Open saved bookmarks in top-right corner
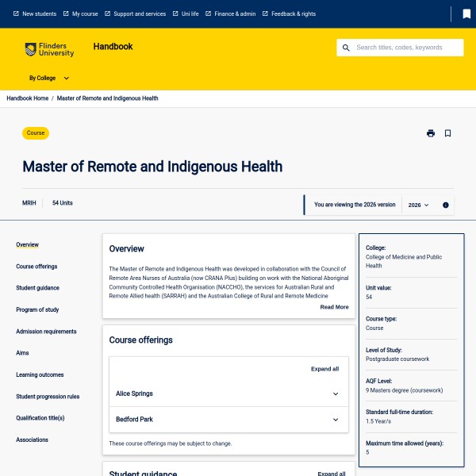This screenshot has height=476, width=476. pos(466,13)
